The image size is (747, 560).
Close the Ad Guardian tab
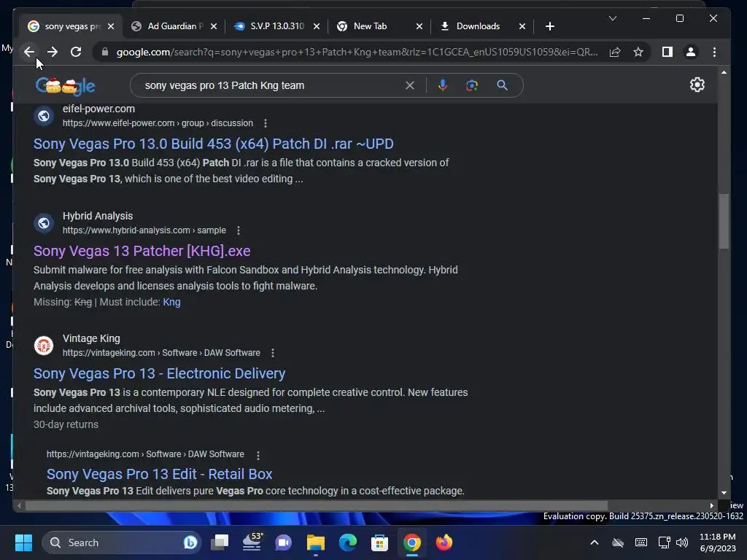click(x=214, y=26)
